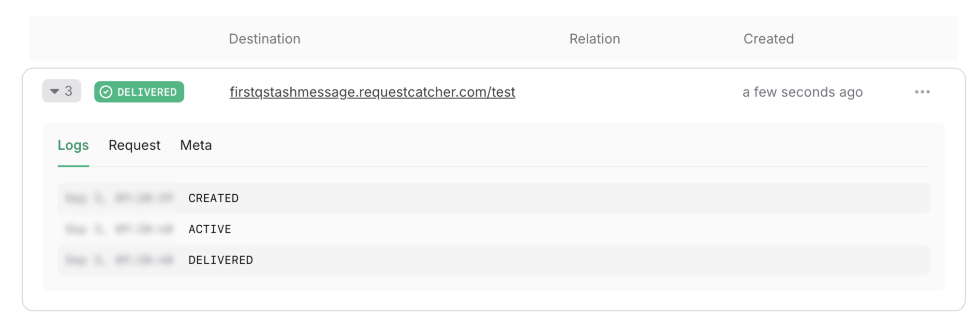Click the Relation column header
The height and width of the screenshot is (319, 980).
(594, 39)
